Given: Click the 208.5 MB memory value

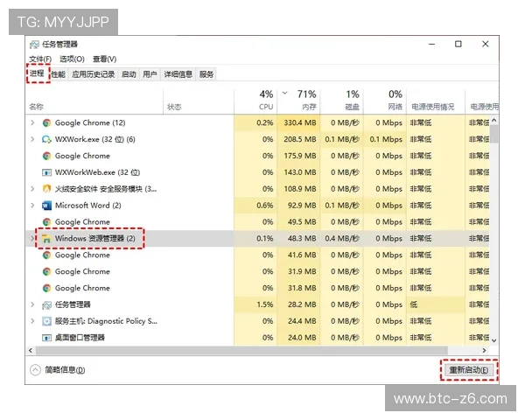Looking at the screenshot, I should (300, 139).
